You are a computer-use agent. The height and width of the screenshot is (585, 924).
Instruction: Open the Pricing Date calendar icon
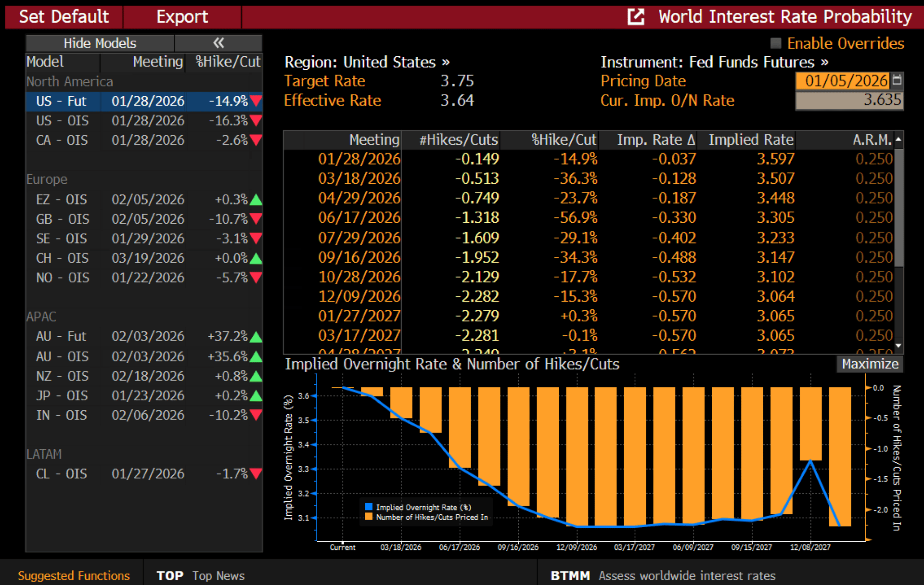tap(897, 80)
